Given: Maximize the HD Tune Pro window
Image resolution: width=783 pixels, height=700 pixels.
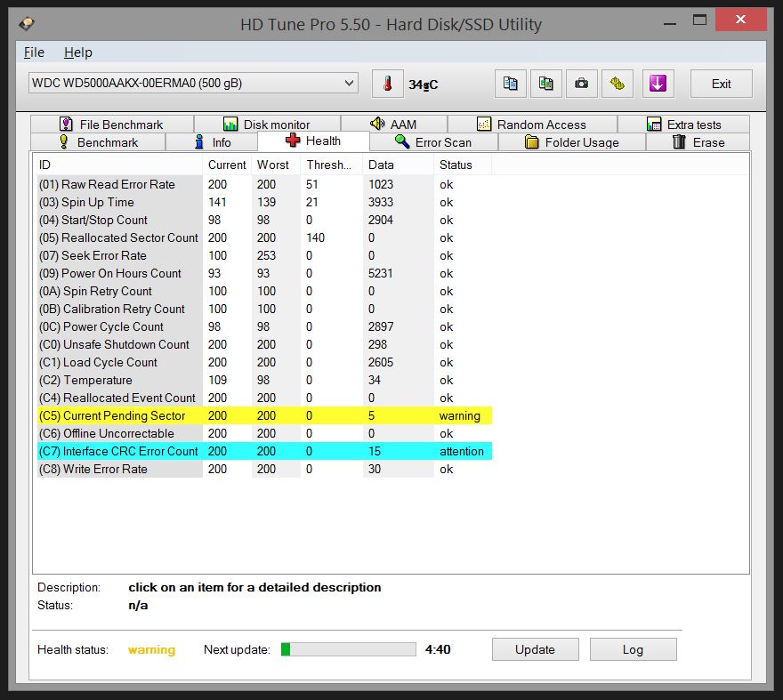Looking at the screenshot, I should tap(699, 20).
